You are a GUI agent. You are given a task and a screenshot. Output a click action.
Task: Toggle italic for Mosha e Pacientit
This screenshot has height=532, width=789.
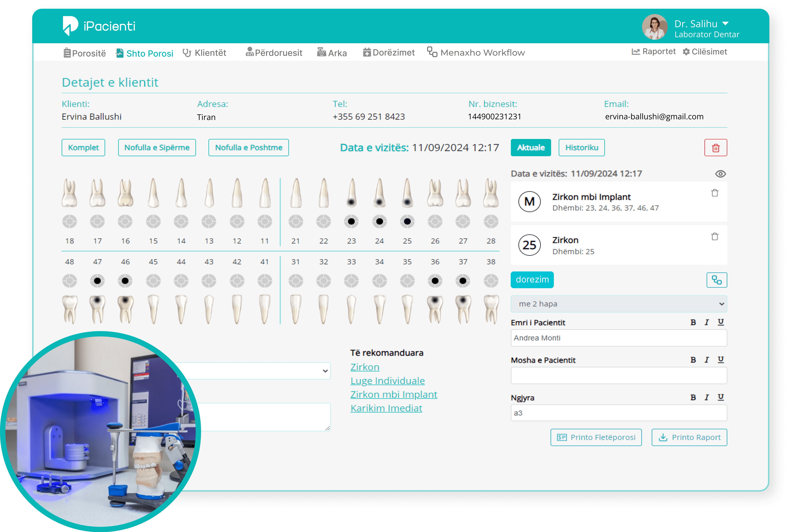click(x=706, y=360)
